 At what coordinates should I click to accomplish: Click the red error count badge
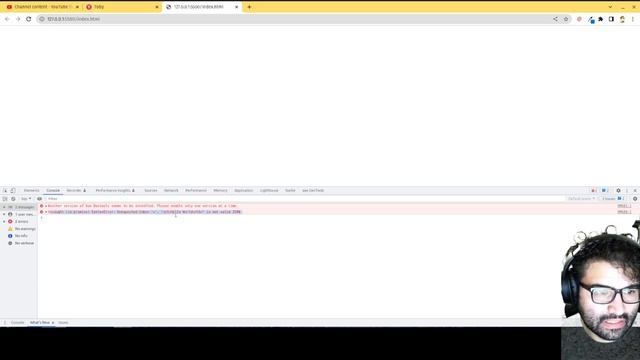pos(594,191)
